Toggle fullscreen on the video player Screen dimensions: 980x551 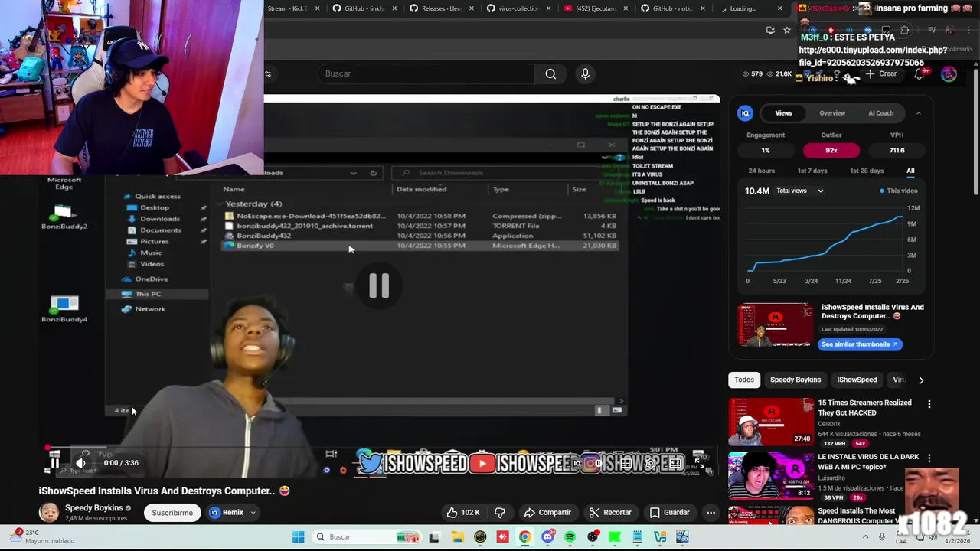[x=699, y=462]
